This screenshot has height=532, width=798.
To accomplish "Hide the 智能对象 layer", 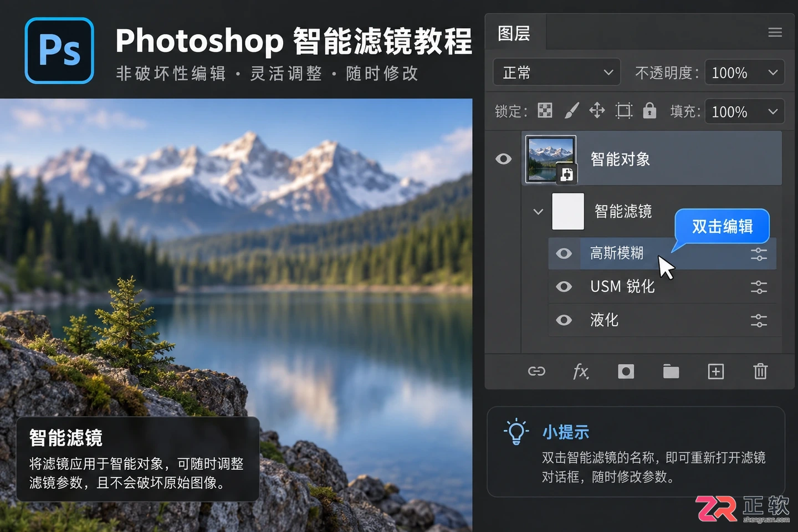I will click(503, 159).
